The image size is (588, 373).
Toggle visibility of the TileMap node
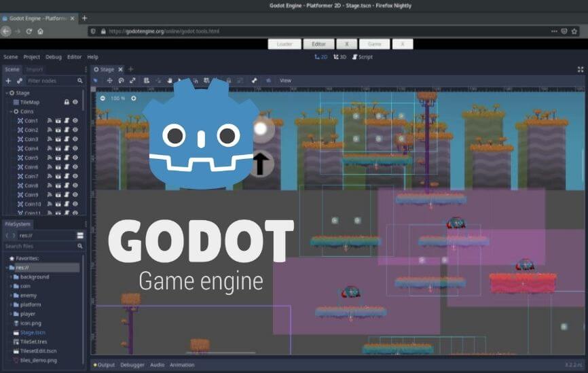tap(75, 102)
